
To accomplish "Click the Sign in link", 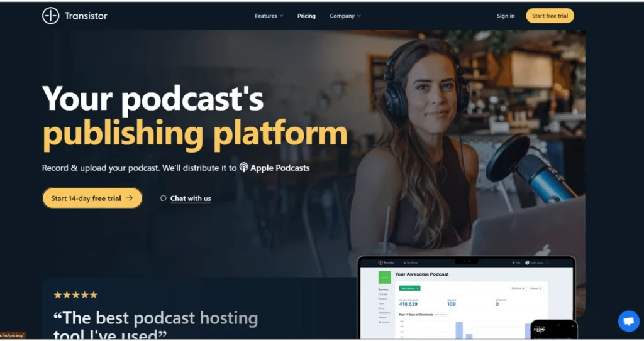I will tap(506, 16).
